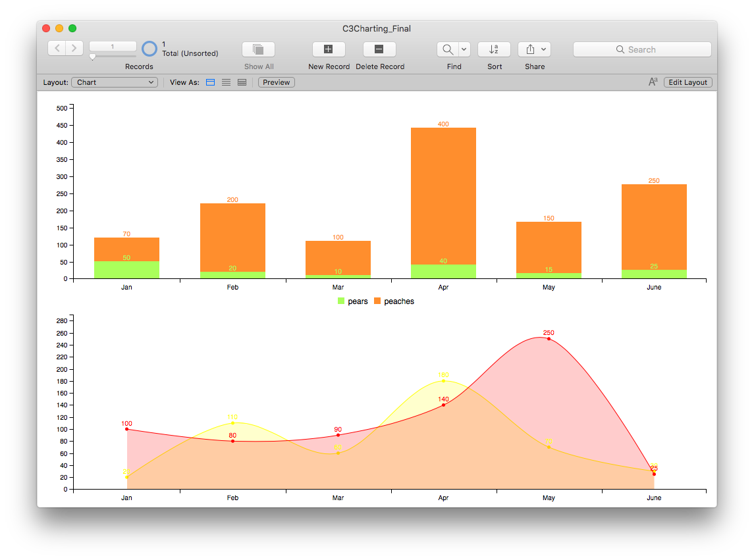Click the record number field
754x560 pixels.
pyautogui.click(x=113, y=47)
